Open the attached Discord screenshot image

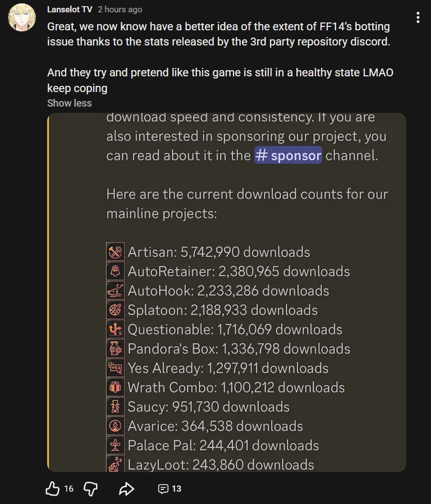[x=227, y=292]
